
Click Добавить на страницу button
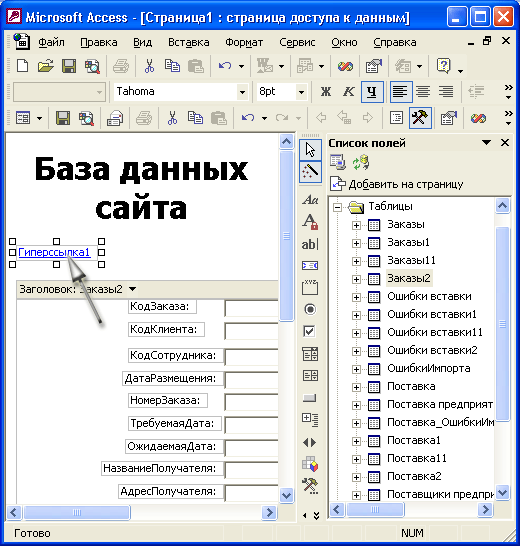coord(397,184)
